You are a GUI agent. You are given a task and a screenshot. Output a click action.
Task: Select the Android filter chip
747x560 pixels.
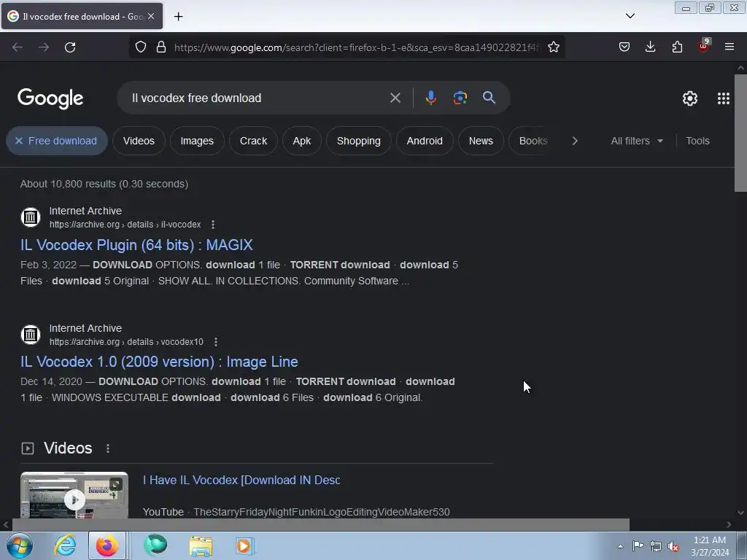425,141
